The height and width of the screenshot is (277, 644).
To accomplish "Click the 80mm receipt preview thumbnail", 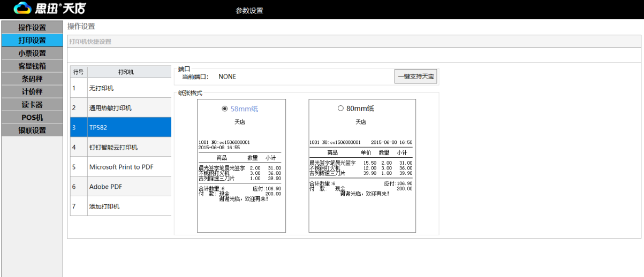I will coord(362,166).
